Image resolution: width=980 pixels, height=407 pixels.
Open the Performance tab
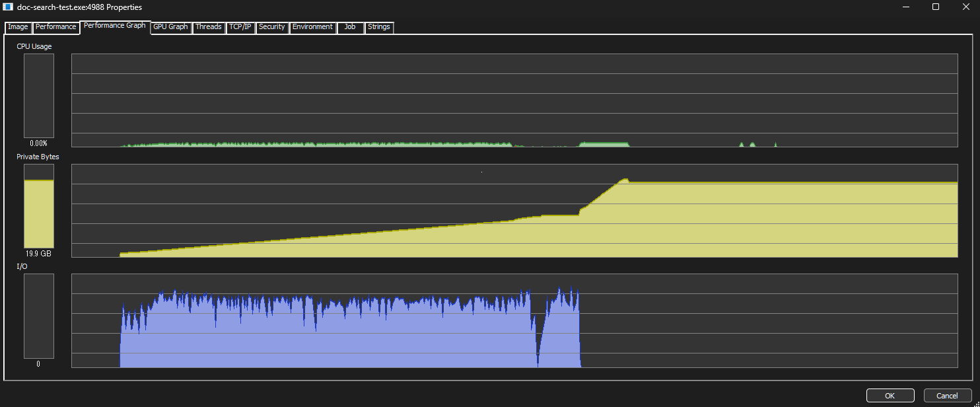click(x=55, y=27)
